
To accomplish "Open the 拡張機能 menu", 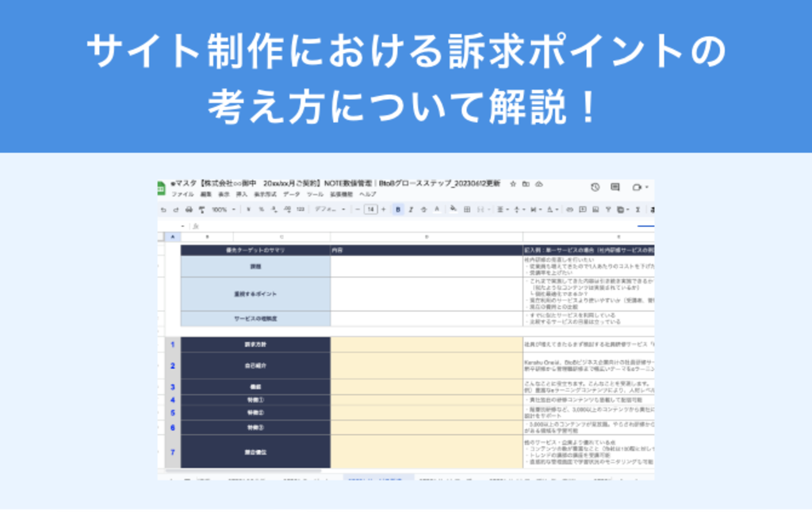I will [x=341, y=195].
